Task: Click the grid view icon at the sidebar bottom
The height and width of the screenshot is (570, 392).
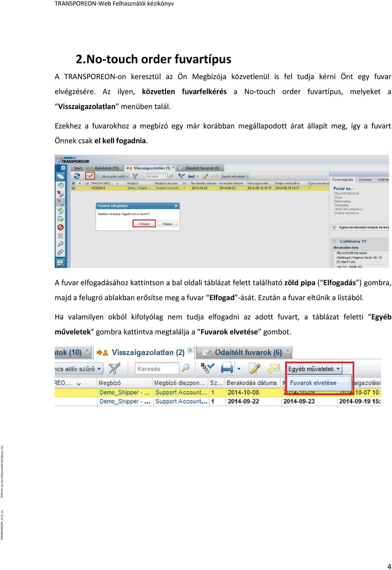Action: tap(60, 263)
